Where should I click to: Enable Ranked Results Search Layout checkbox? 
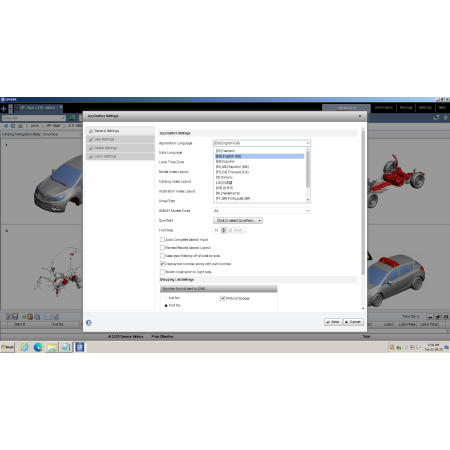coord(162,248)
